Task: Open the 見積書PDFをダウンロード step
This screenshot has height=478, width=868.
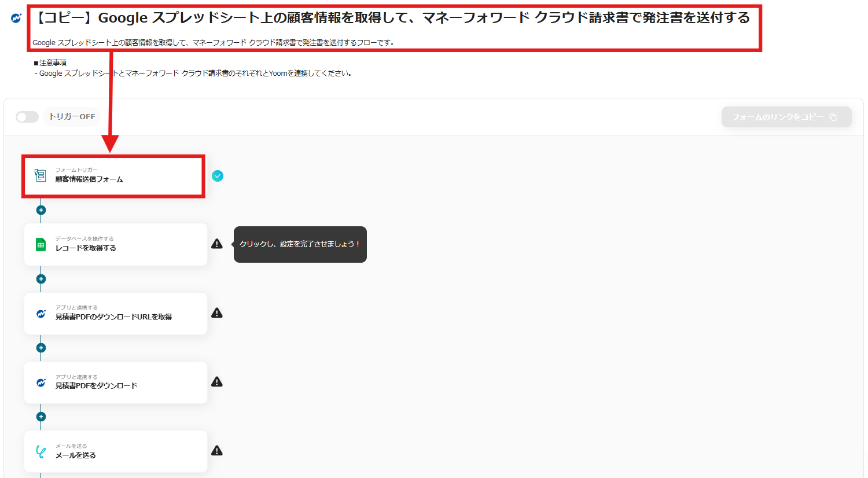Action: pos(116,383)
